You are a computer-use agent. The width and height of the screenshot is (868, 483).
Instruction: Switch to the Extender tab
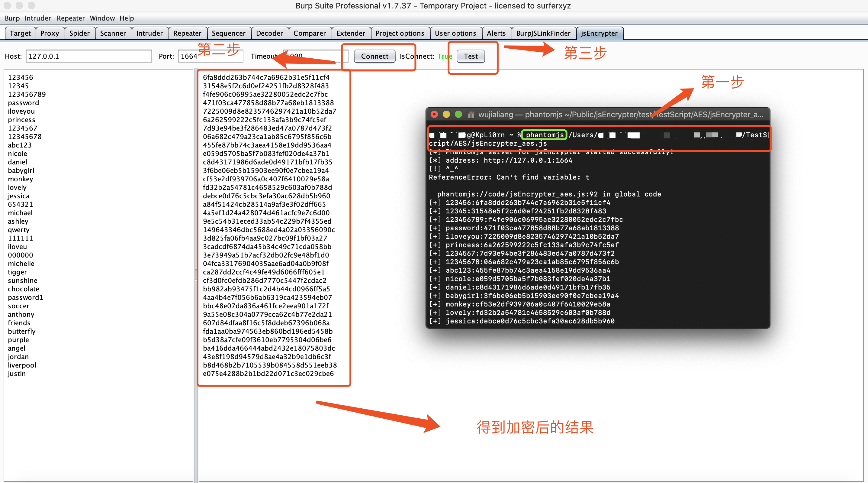[350, 33]
